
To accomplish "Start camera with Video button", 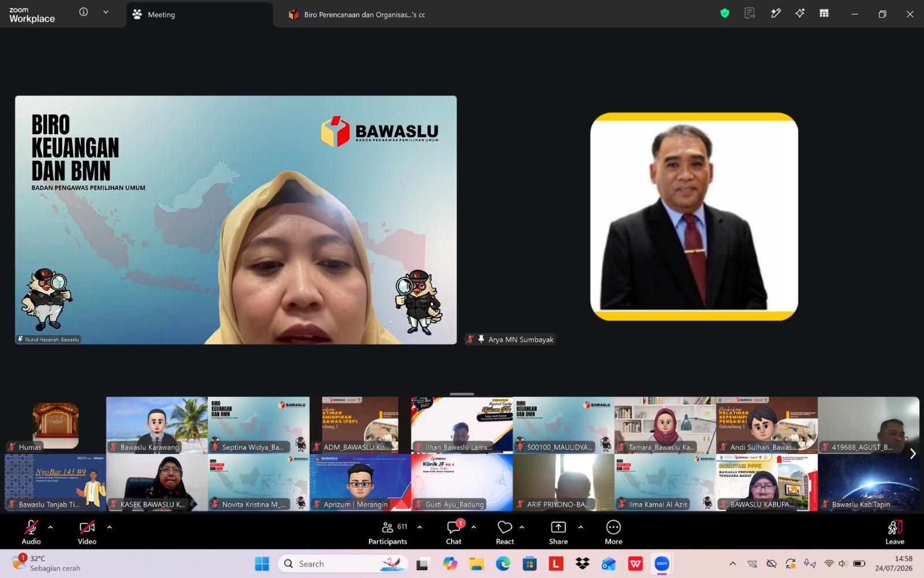I will point(87,532).
